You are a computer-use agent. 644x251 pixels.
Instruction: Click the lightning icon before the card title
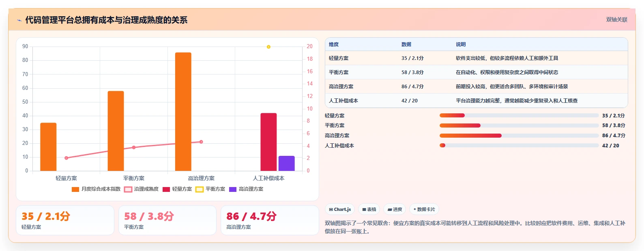coord(19,20)
